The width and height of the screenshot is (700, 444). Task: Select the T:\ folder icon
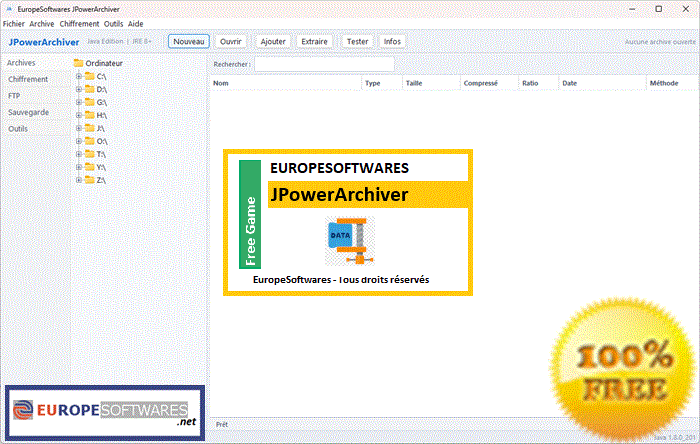click(x=90, y=154)
